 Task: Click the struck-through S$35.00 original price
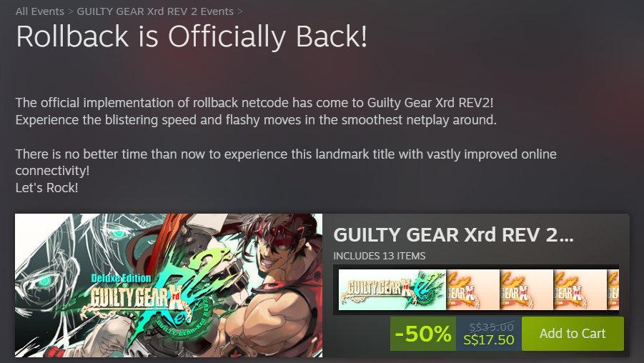tap(492, 327)
